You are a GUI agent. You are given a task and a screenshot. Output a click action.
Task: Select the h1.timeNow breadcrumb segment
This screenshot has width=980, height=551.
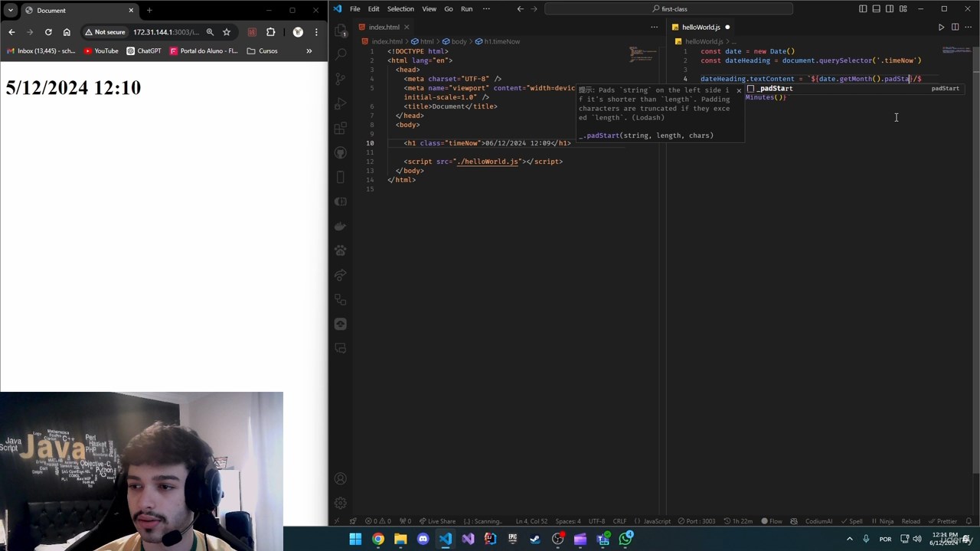[498, 41]
